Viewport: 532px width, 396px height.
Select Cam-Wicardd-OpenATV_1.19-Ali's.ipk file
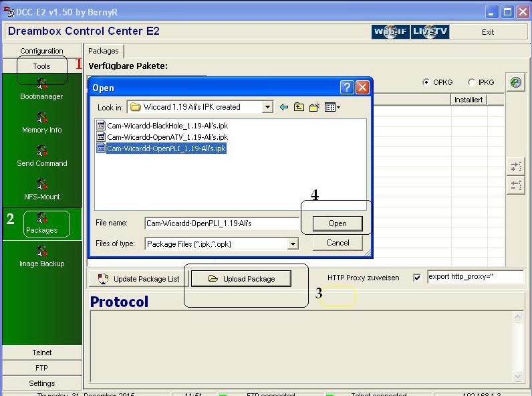pos(162,137)
